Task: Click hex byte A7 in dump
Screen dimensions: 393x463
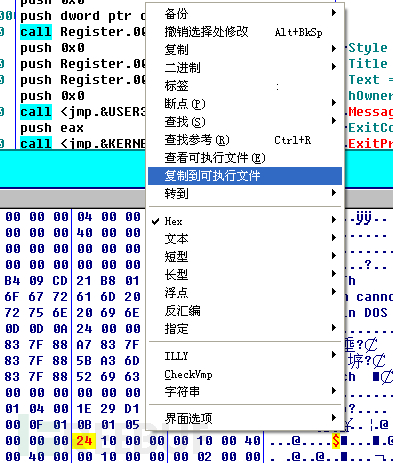Action: (84, 345)
